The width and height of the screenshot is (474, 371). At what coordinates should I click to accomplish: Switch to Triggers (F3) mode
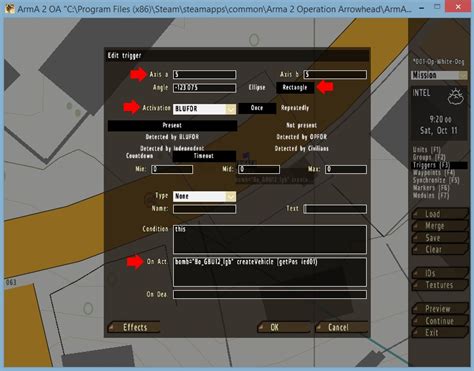tap(439, 165)
